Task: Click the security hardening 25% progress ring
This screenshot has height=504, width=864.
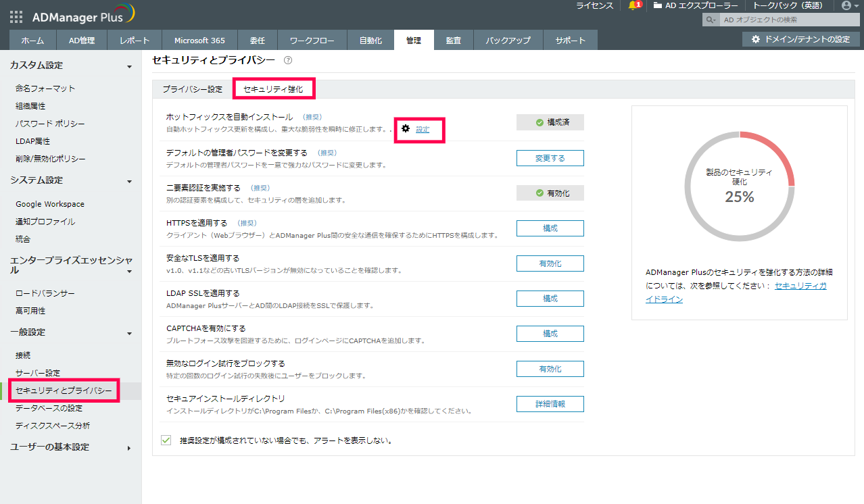Action: click(x=739, y=186)
